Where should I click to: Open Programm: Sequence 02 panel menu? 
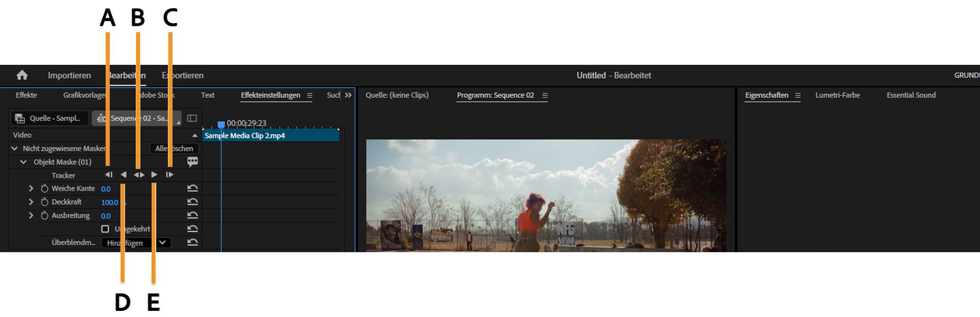[x=545, y=95]
